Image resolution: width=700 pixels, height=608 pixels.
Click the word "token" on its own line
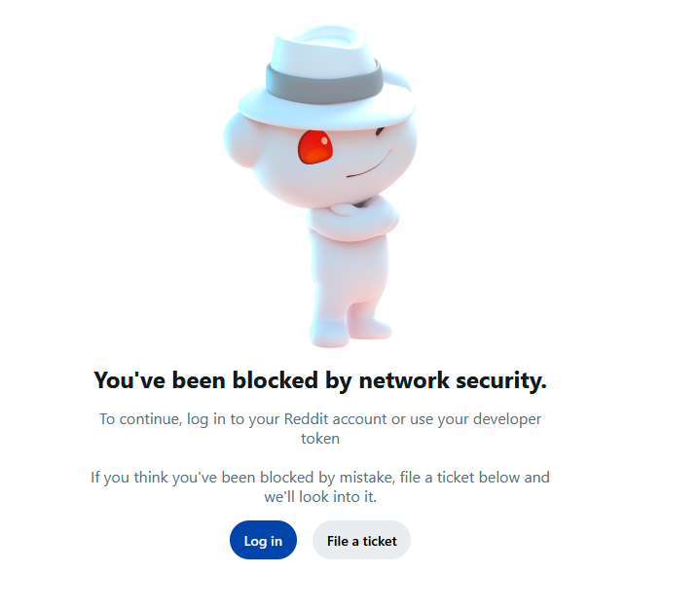click(x=320, y=439)
